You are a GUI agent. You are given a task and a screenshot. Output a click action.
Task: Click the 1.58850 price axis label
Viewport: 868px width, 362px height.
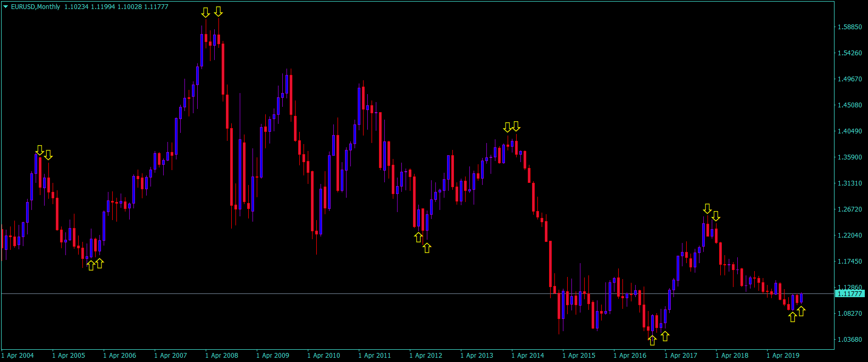[849, 27]
